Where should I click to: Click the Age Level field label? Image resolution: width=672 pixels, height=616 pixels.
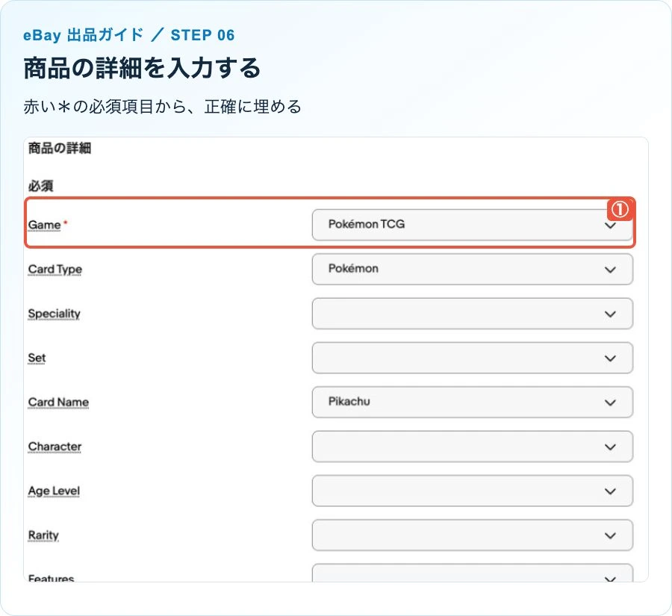[x=54, y=491]
